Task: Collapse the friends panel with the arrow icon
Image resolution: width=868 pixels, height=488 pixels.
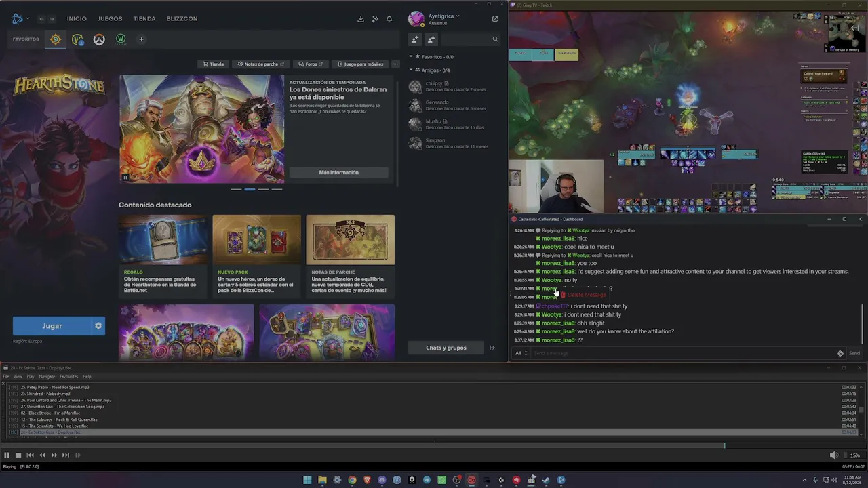Action: [492, 348]
